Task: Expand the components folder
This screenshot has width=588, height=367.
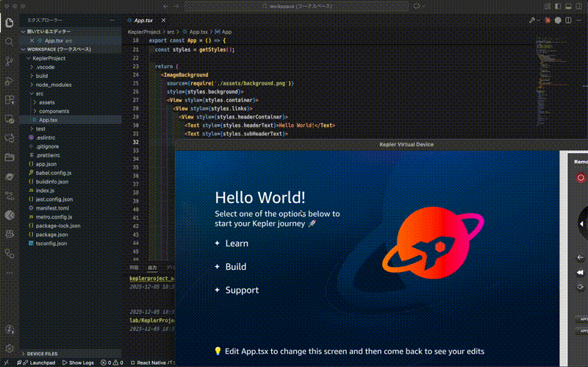Action: [71, 111]
